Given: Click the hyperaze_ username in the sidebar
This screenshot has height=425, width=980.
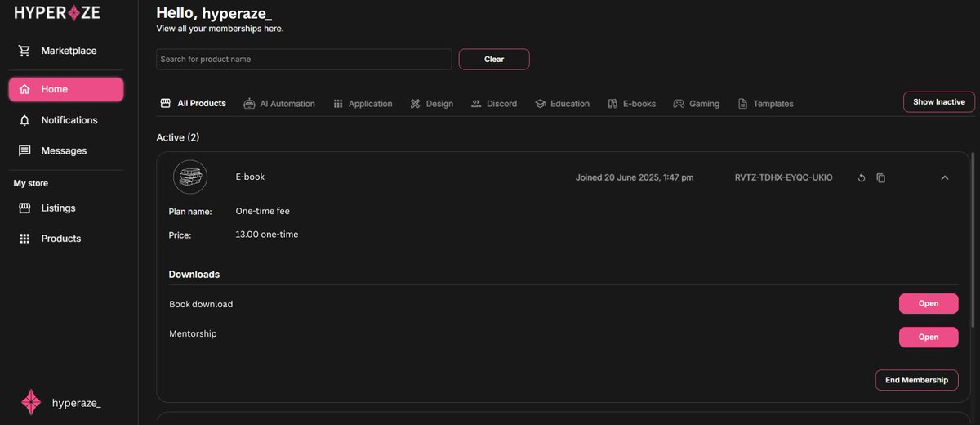Looking at the screenshot, I should [x=77, y=403].
